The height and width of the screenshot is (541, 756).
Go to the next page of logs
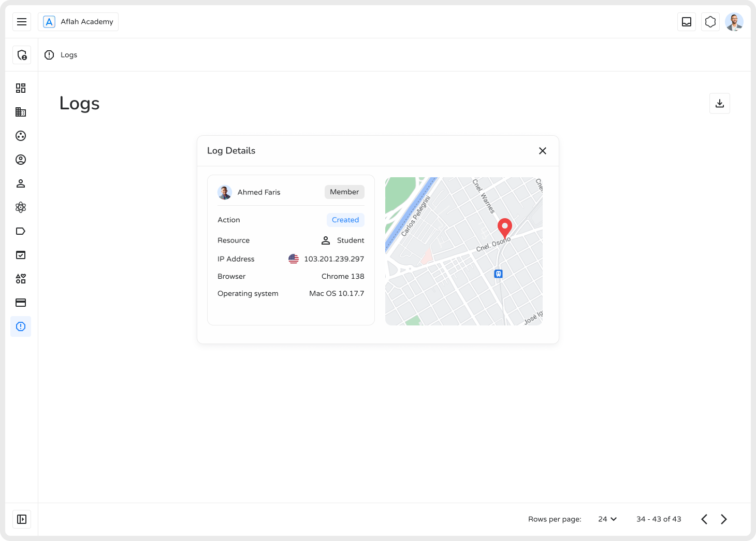723,519
